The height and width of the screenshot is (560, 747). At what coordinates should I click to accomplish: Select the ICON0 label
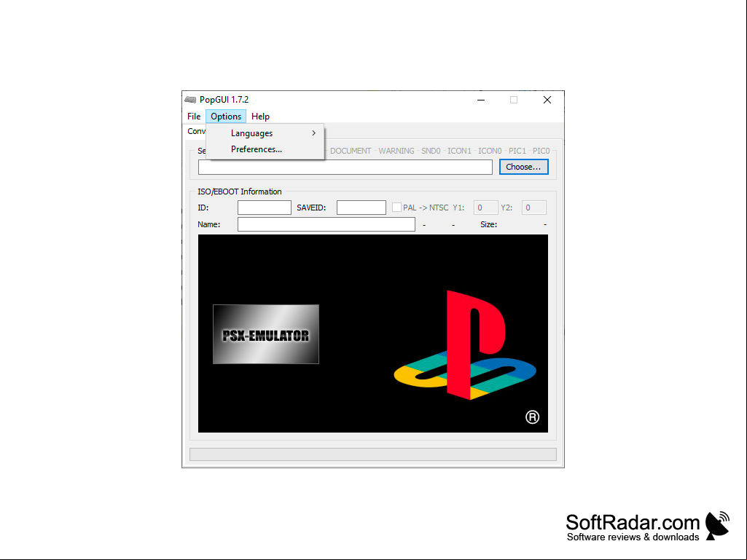tap(490, 151)
